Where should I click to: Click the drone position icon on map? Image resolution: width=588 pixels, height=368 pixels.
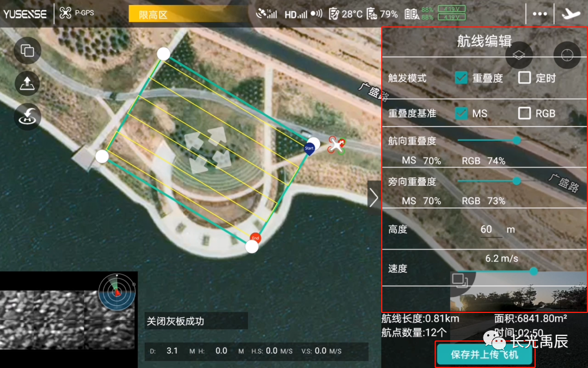click(336, 145)
